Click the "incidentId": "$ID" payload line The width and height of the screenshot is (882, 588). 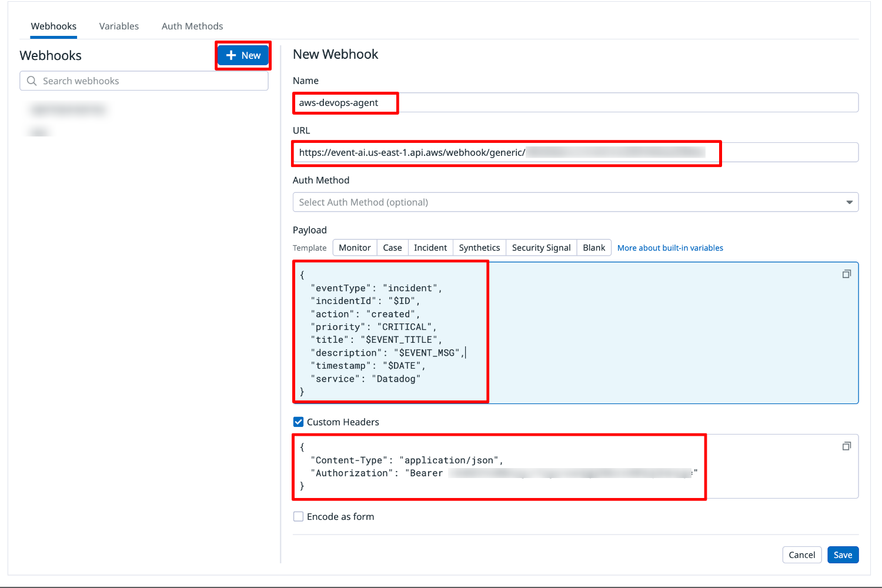[x=365, y=301]
